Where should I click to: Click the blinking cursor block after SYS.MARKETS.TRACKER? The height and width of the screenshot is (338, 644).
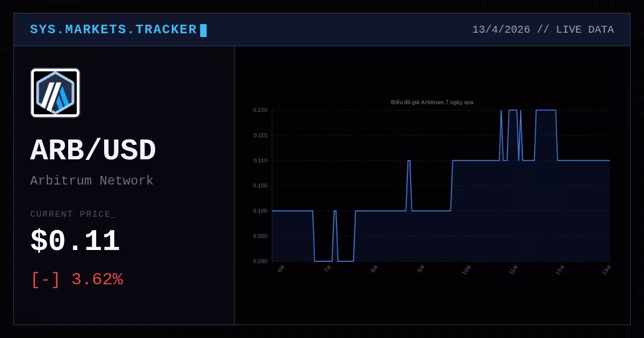(x=203, y=30)
